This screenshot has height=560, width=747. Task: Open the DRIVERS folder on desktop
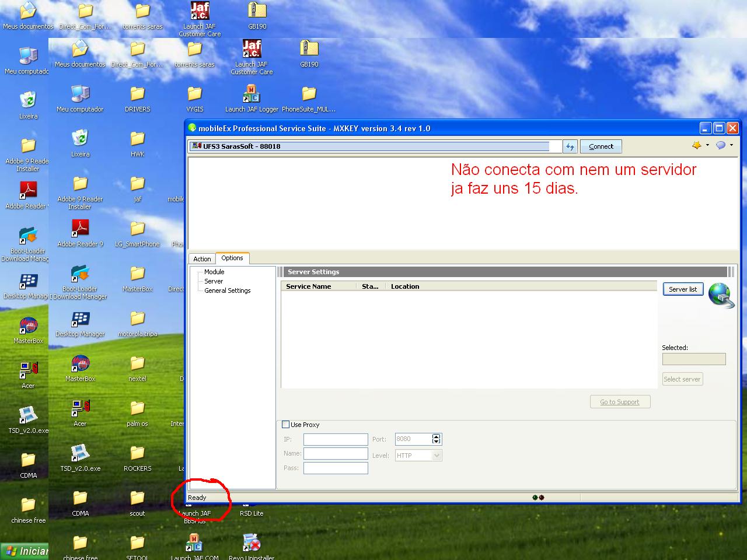[x=137, y=98]
